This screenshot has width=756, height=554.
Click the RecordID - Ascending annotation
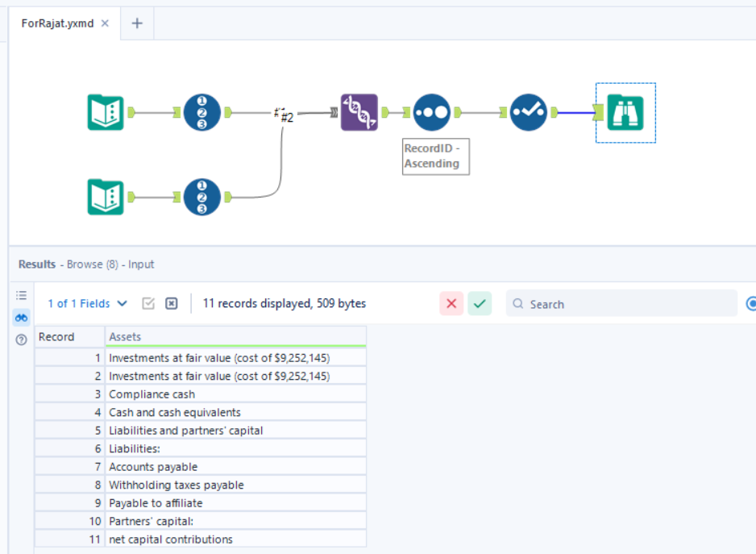click(x=436, y=156)
